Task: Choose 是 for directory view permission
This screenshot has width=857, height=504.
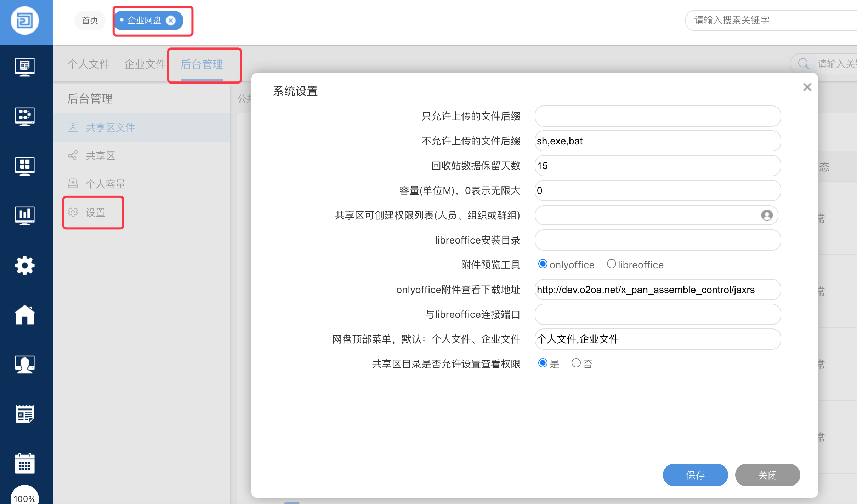Action: pos(543,363)
